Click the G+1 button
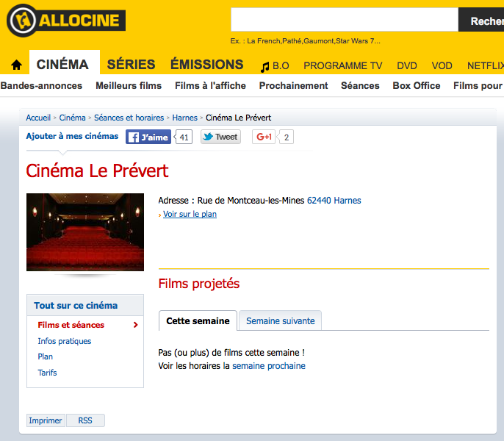504x441 pixels. pyautogui.click(x=264, y=137)
